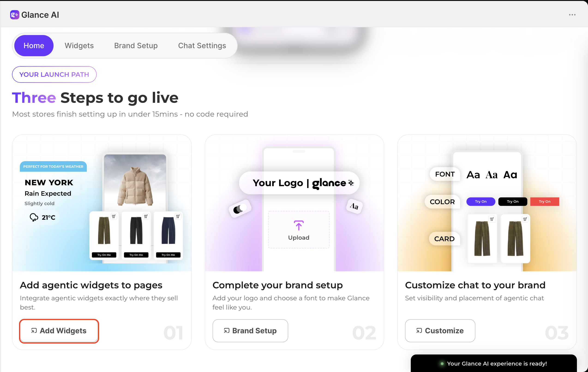Click the Complete your brand setup heading
This screenshot has width=588, height=372.
pos(278,285)
